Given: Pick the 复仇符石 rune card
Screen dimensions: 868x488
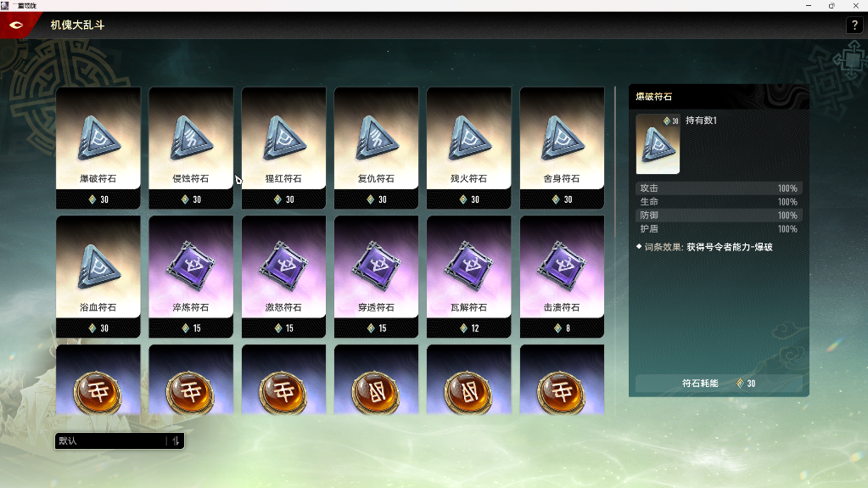Looking at the screenshot, I should tap(377, 148).
